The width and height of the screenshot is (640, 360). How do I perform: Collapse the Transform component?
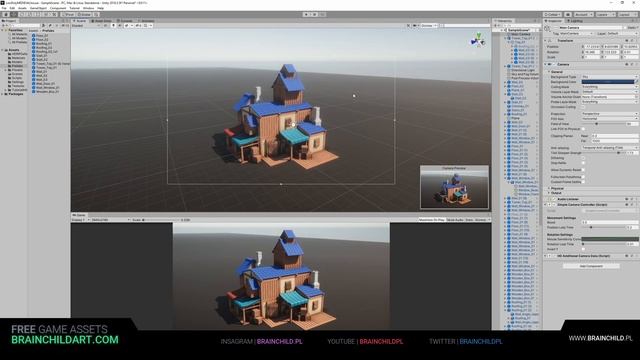point(546,40)
